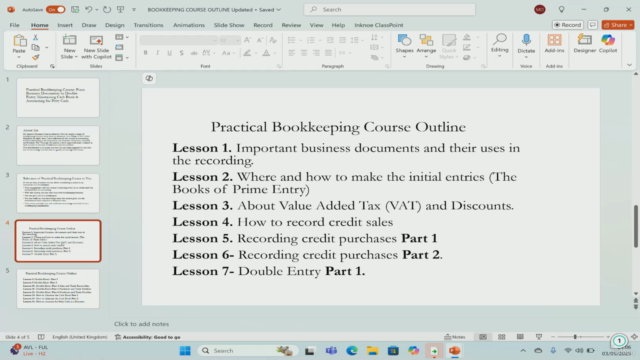Open the font color picker
Screen dimensions: 640x360
[x=266, y=53]
